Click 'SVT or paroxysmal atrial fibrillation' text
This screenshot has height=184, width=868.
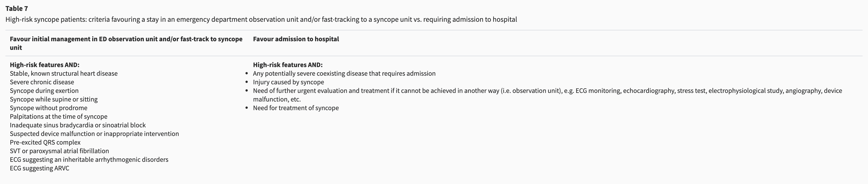(59, 151)
